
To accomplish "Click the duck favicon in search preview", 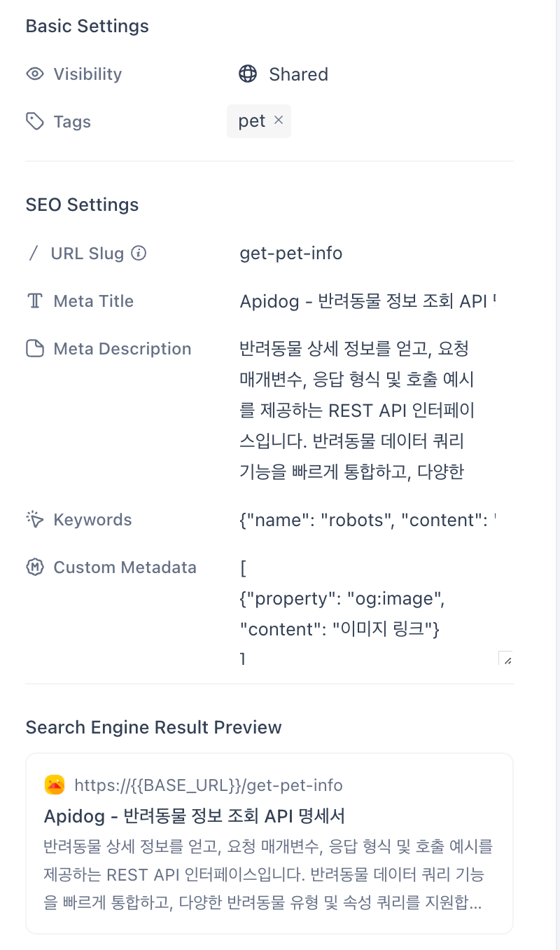I will click(x=55, y=785).
